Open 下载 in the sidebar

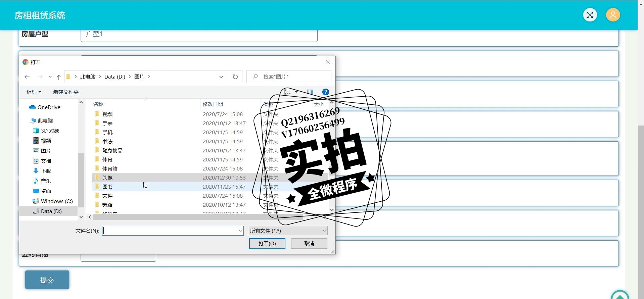pos(42,171)
